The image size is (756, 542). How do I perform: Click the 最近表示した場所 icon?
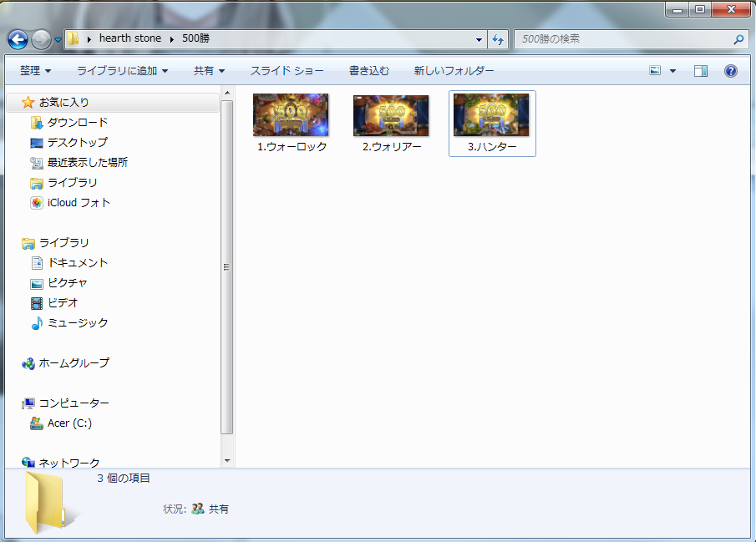click(37, 163)
